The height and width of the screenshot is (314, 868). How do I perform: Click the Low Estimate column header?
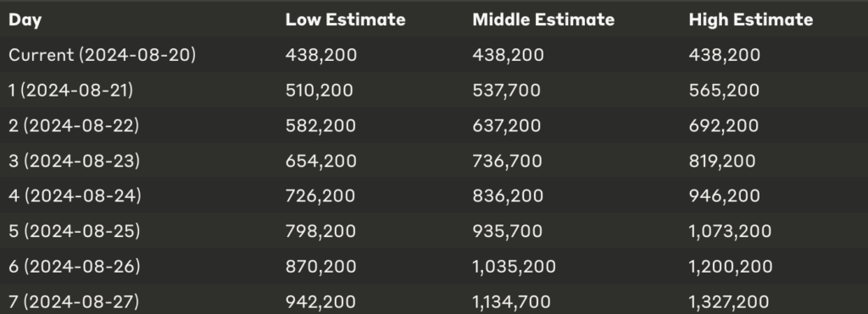(346, 20)
